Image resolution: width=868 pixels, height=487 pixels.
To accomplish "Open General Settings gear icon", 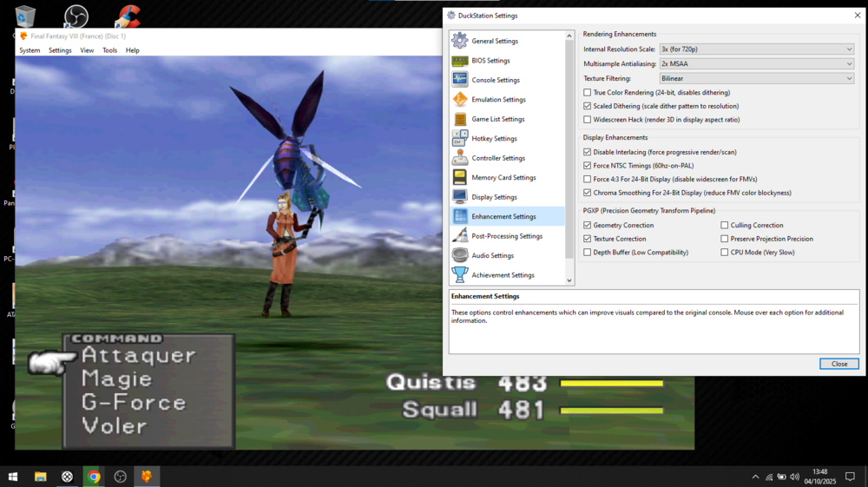I will [459, 41].
